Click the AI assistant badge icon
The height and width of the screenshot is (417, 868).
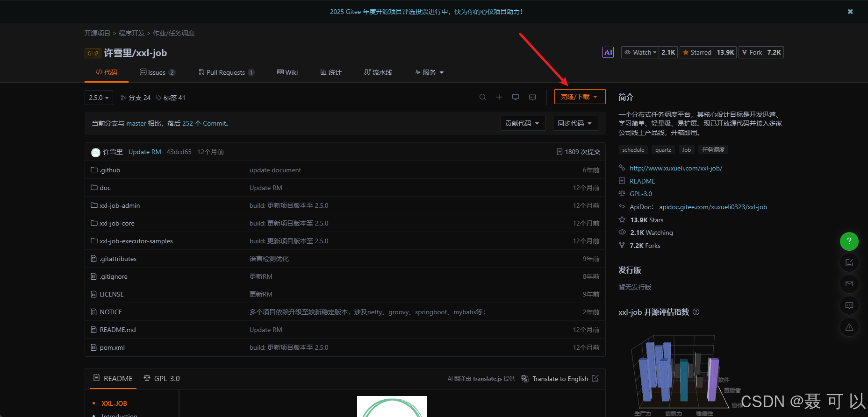608,52
